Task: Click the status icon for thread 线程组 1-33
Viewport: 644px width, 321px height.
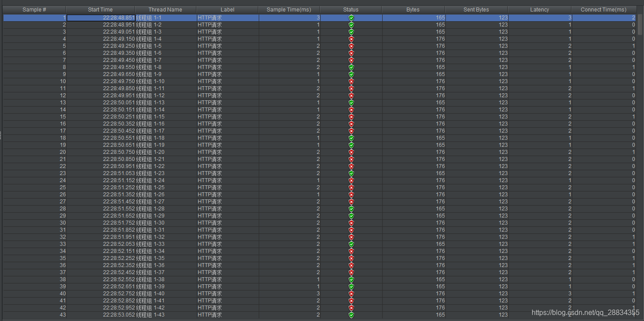Action: click(351, 244)
